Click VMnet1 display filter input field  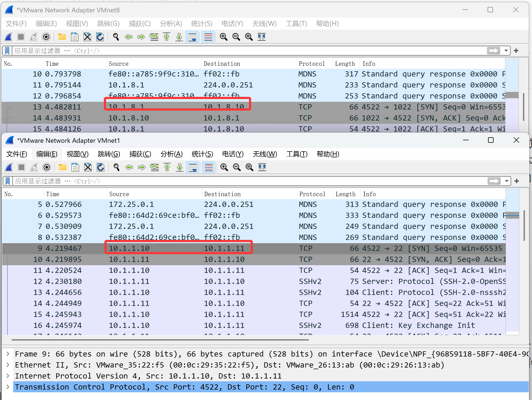[x=247, y=181]
